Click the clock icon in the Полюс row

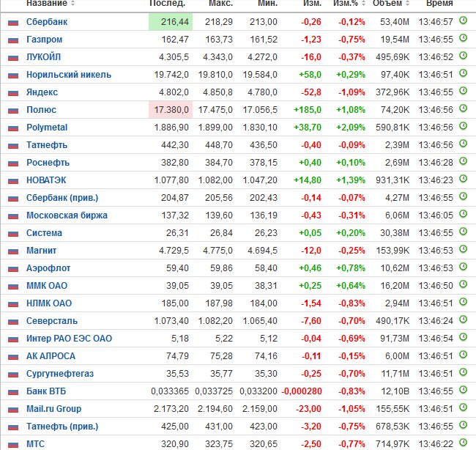(463, 108)
